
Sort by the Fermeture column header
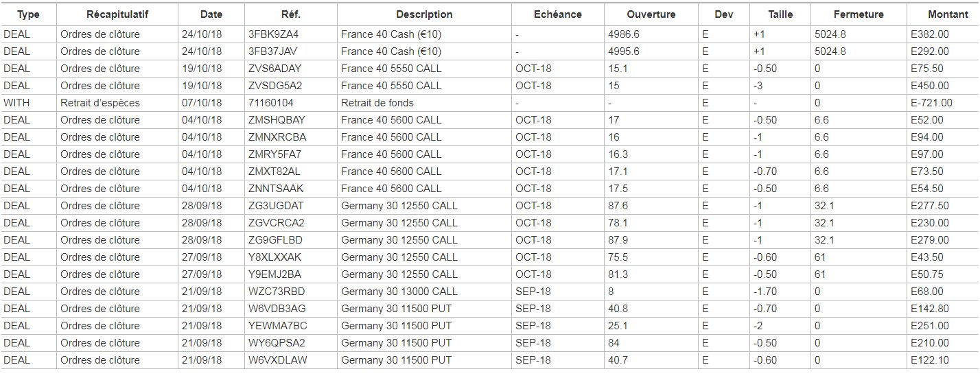click(859, 14)
